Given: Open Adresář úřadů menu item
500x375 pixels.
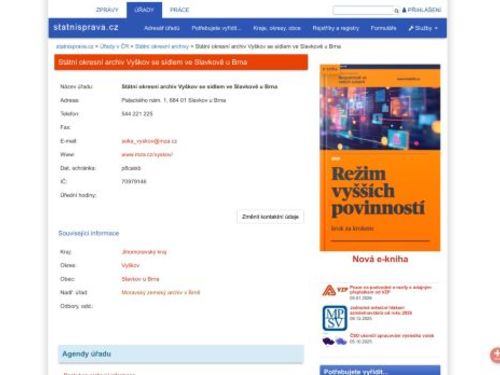Looking at the screenshot, I should click(162, 28).
